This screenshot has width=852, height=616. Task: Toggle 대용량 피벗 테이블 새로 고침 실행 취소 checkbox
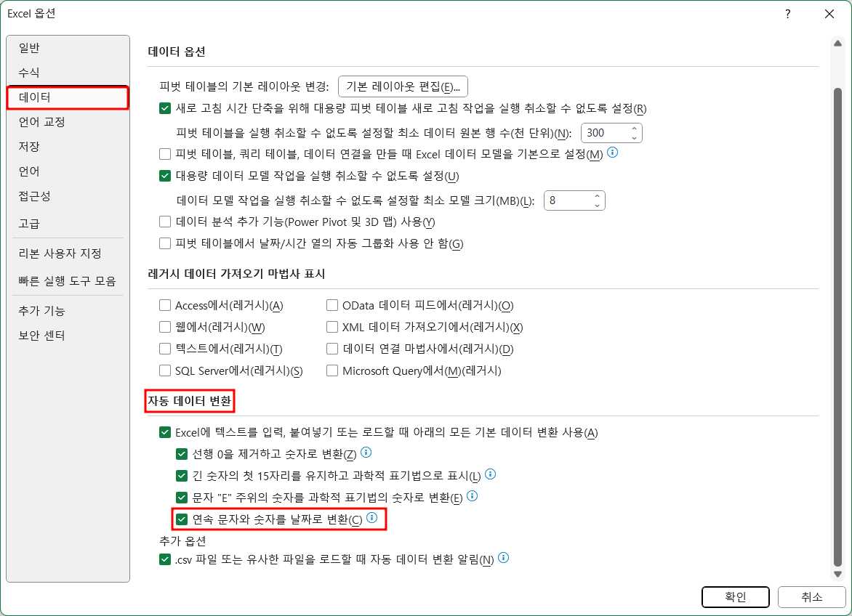click(x=165, y=108)
